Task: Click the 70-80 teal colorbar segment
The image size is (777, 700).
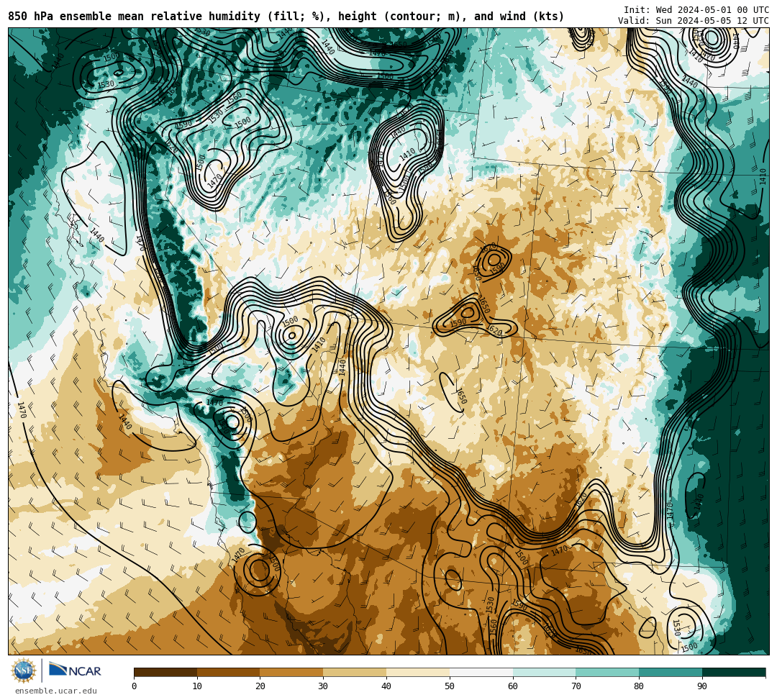Action: click(607, 672)
